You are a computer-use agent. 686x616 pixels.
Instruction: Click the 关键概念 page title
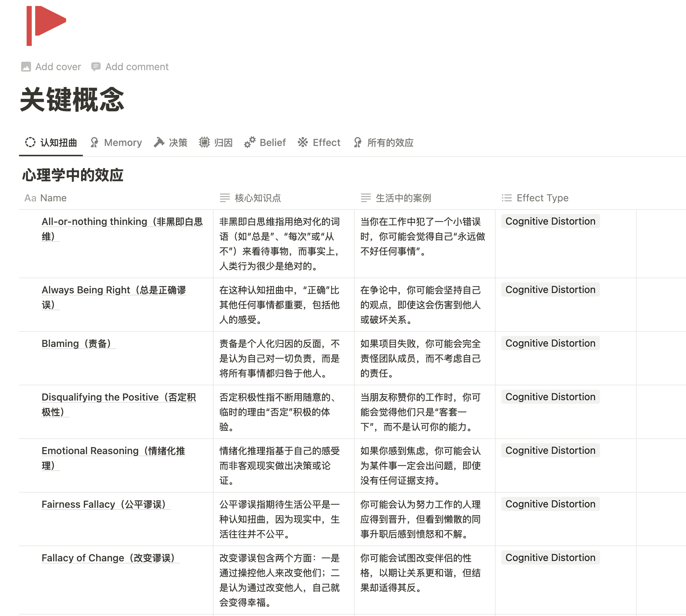click(72, 100)
